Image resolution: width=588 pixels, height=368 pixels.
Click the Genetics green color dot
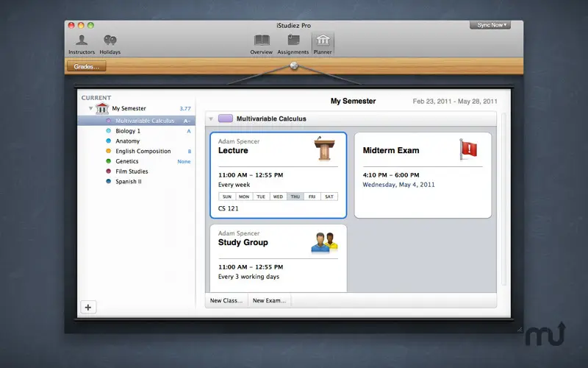[108, 161]
